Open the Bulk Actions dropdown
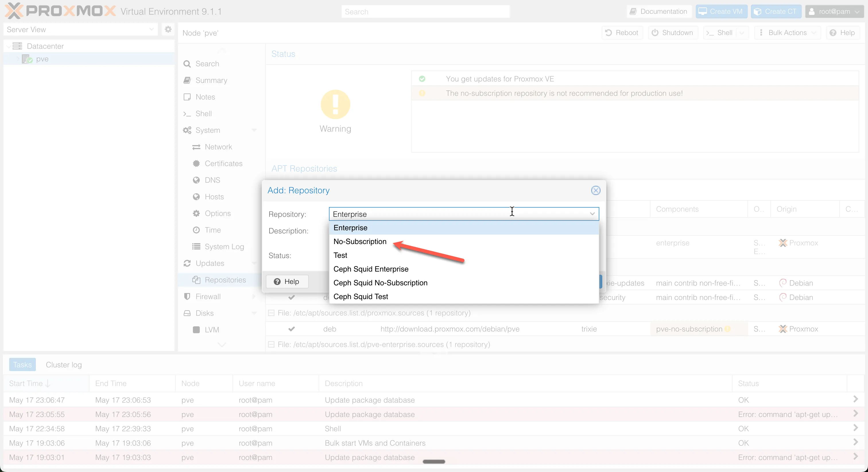This screenshot has height=472, width=868. (x=787, y=33)
